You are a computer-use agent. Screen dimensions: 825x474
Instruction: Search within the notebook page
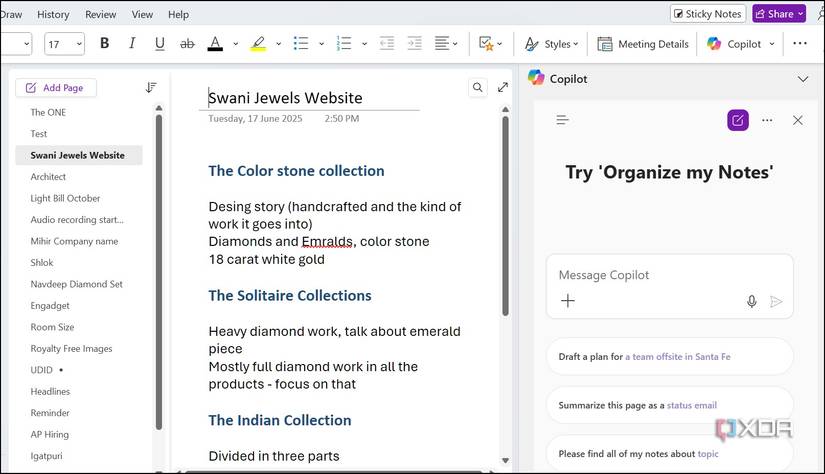(477, 87)
